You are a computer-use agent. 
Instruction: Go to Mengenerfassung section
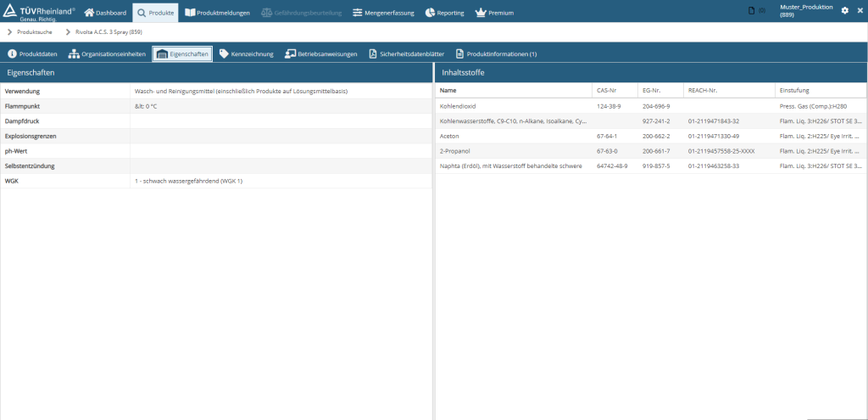point(383,13)
